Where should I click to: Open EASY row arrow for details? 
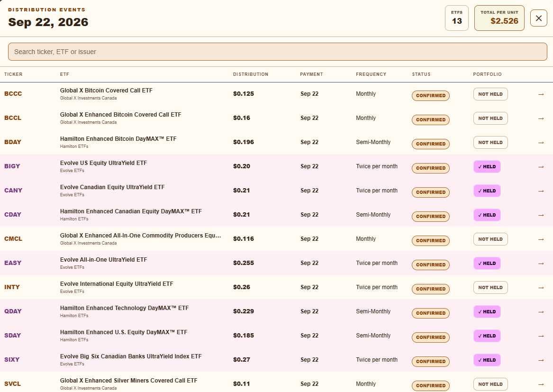[x=541, y=264]
